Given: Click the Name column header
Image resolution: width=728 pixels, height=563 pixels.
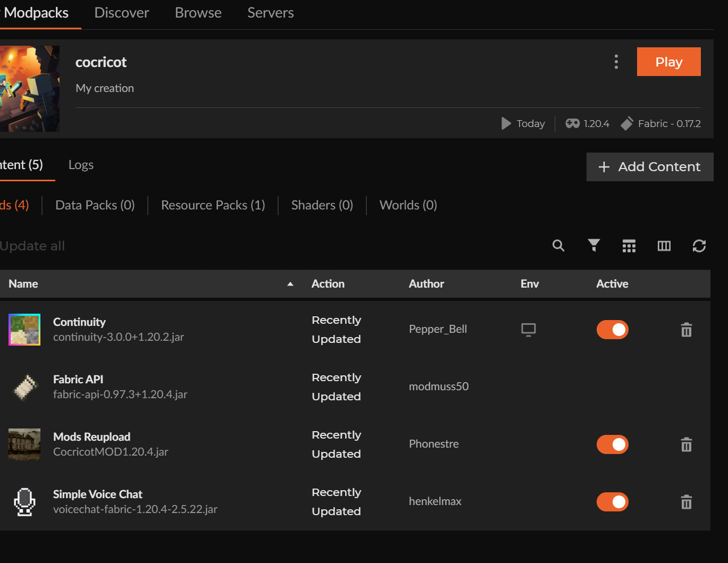Looking at the screenshot, I should point(23,284).
